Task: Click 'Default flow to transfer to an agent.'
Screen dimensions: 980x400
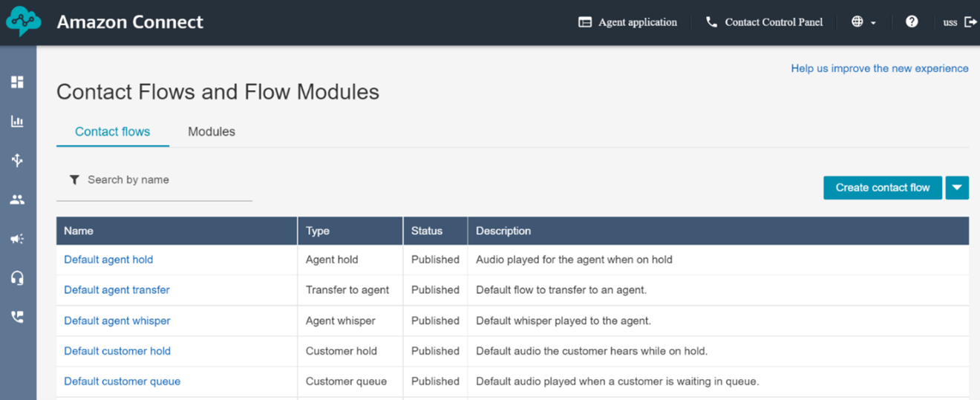Action: pyautogui.click(x=561, y=290)
